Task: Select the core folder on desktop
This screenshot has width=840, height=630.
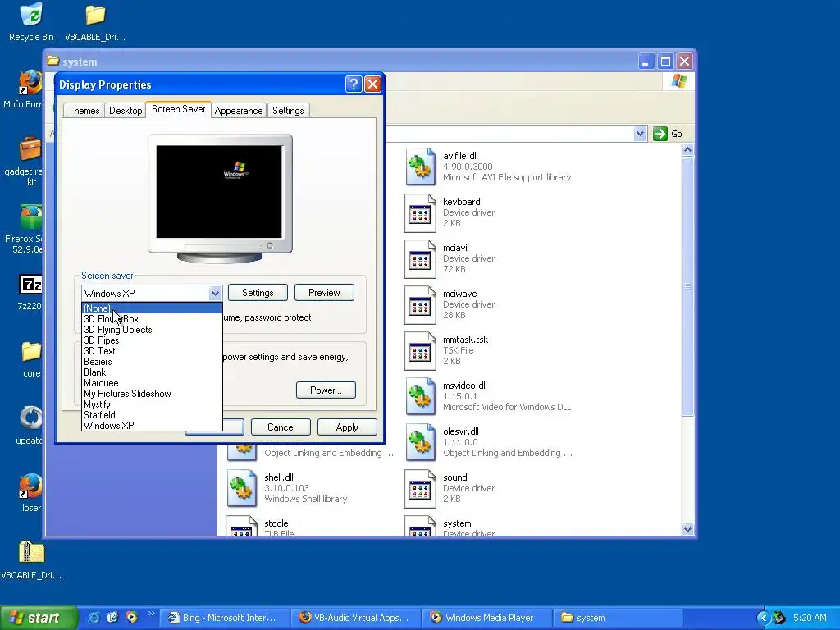Action: [31, 352]
